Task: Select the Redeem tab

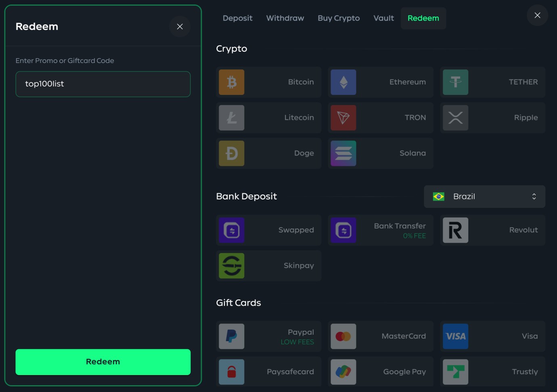Action: point(423,18)
